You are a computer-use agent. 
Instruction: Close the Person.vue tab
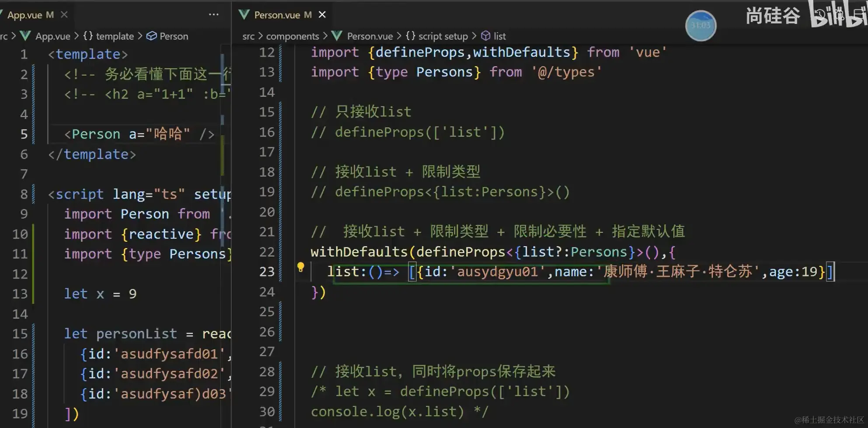coord(322,14)
